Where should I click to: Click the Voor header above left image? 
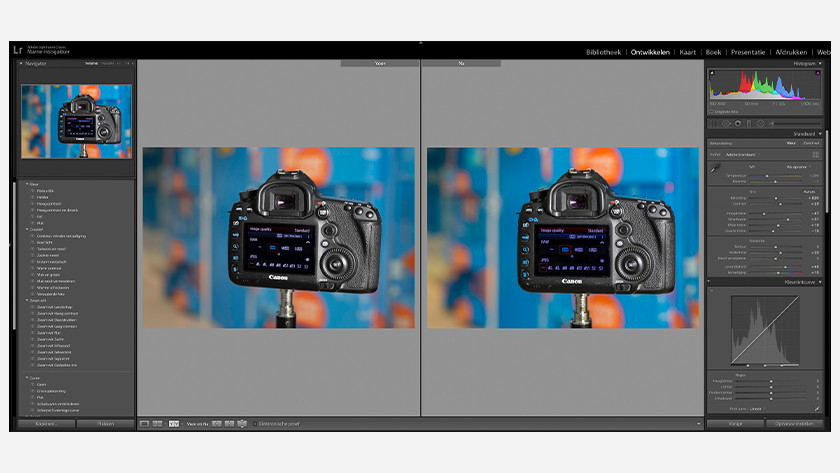tap(380, 63)
